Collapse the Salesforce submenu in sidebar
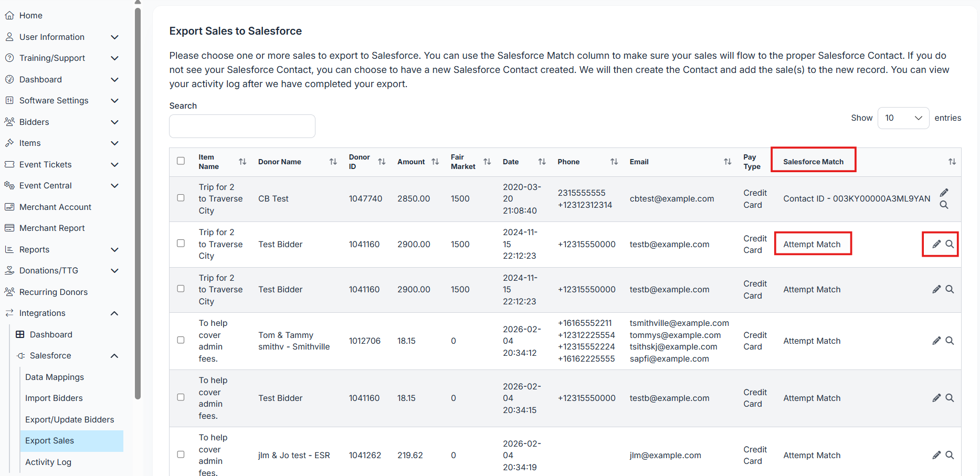The width and height of the screenshot is (980, 476). [114, 356]
